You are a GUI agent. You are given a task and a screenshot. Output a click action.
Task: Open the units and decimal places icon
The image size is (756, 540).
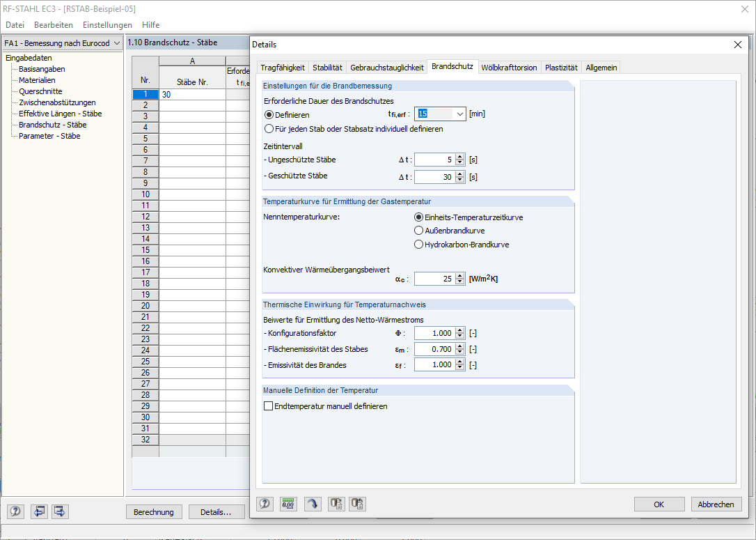click(288, 504)
